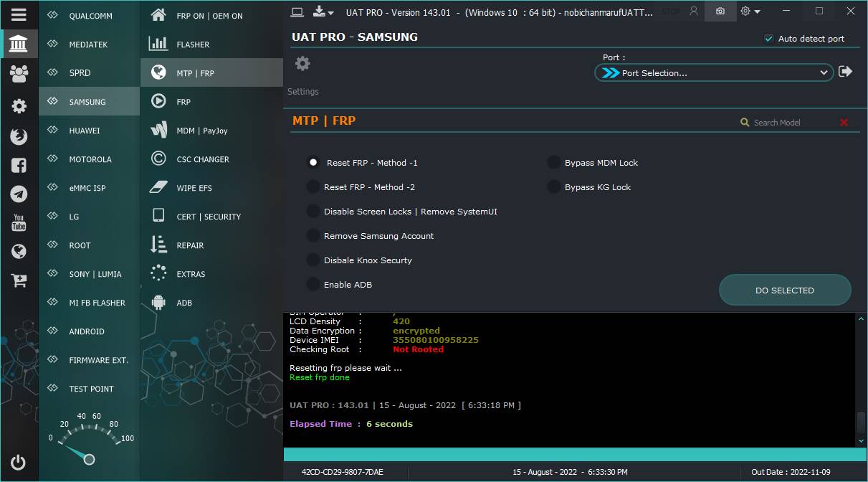868x482 pixels.
Task: Open the QUALCOMM section
Action: coord(90,16)
